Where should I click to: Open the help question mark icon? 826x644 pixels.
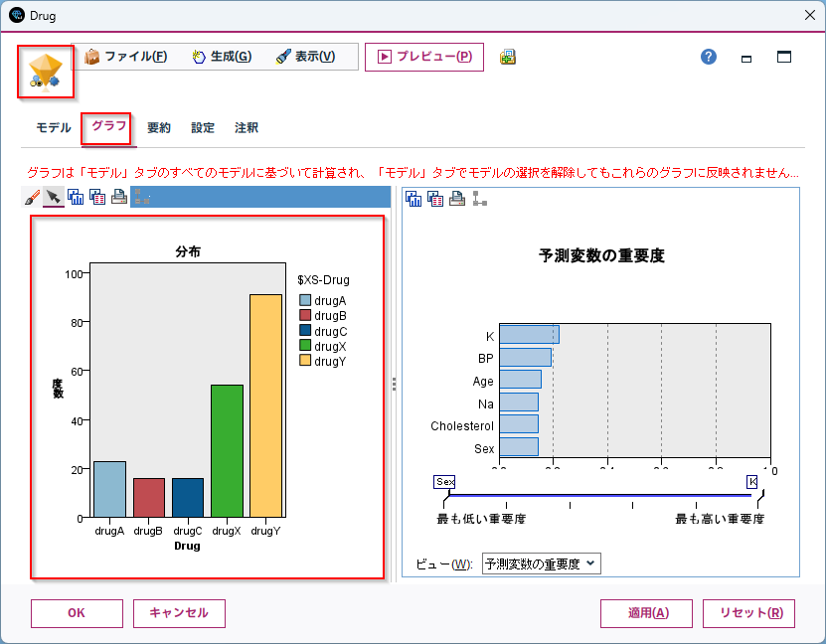point(708,57)
